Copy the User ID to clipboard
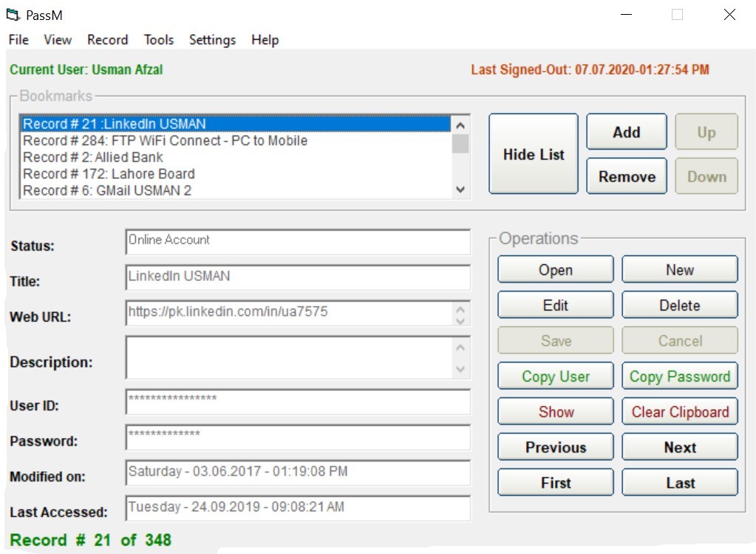Image resolution: width=756 pixels, height=554 pixels. (555, 376)
